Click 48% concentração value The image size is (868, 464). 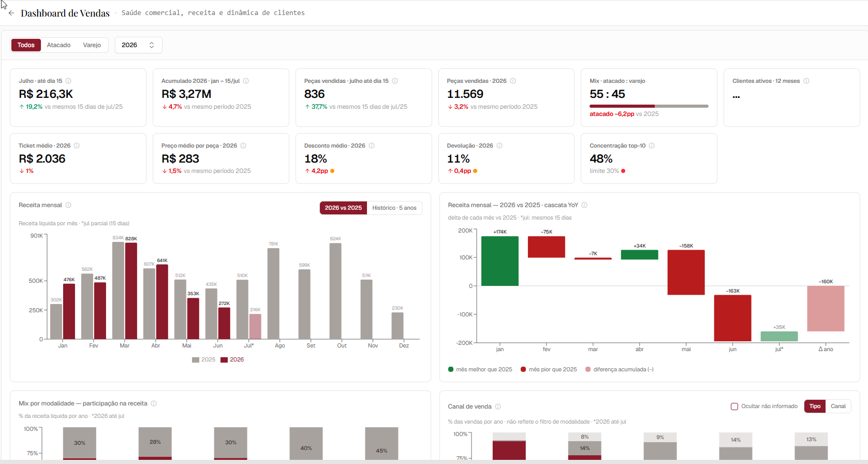(601, 159)
